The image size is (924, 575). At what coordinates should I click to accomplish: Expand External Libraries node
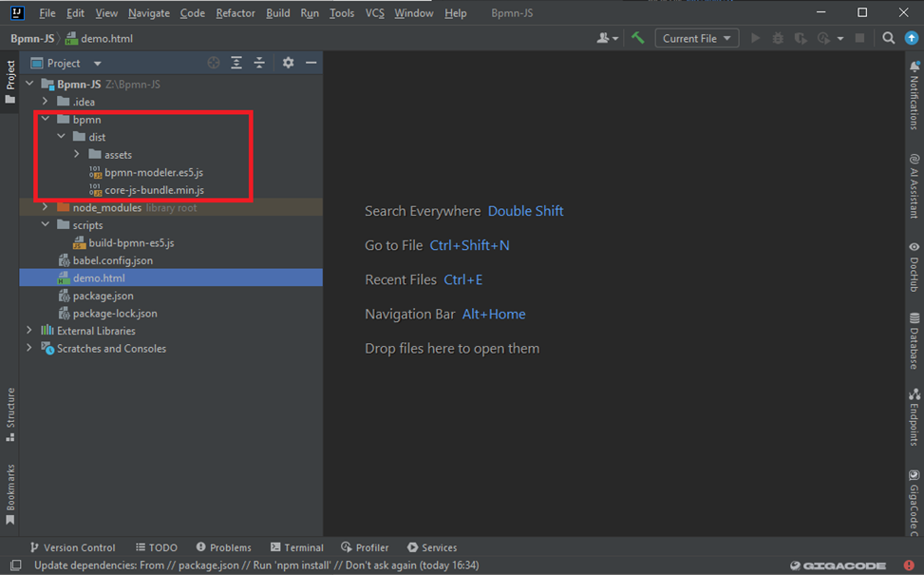pyautogui.click(x=29, y=331)
